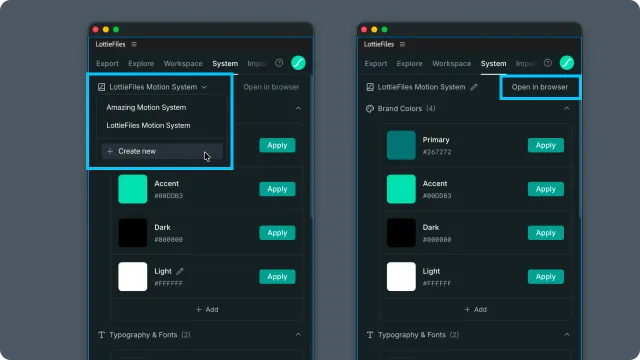Apply Dark color in right window
640x360 pixels.
(x=546, y=233)
